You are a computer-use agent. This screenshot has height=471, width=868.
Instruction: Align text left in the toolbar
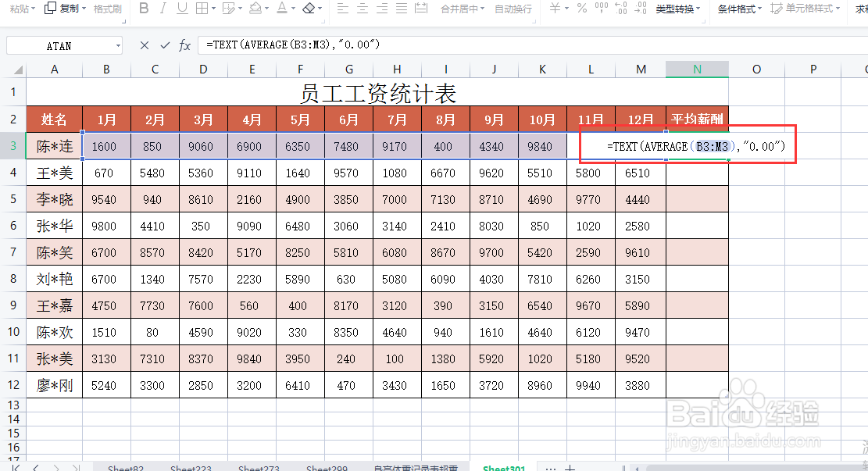point(343,9)
